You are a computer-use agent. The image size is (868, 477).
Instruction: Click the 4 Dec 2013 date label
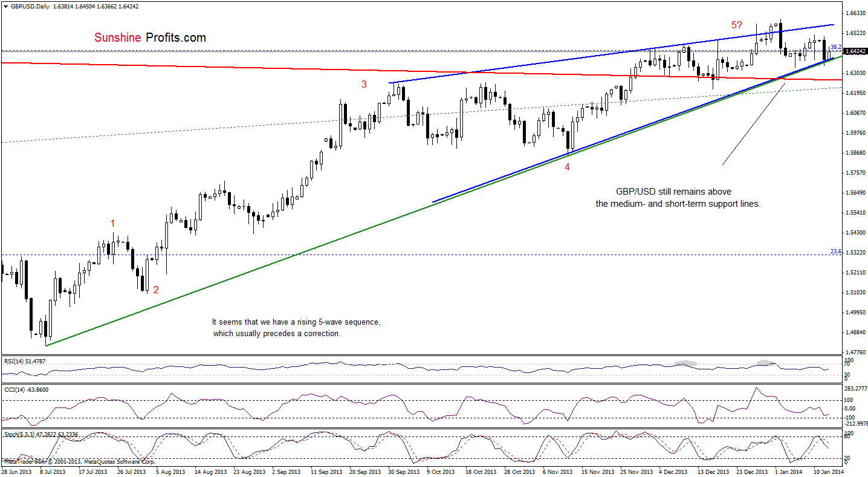point(673,471)
